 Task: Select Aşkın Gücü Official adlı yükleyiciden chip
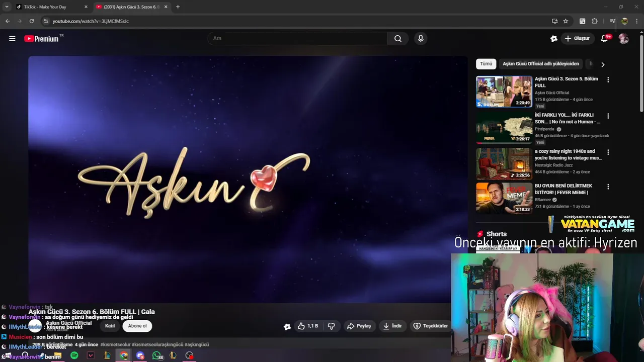tap(541, 64)
